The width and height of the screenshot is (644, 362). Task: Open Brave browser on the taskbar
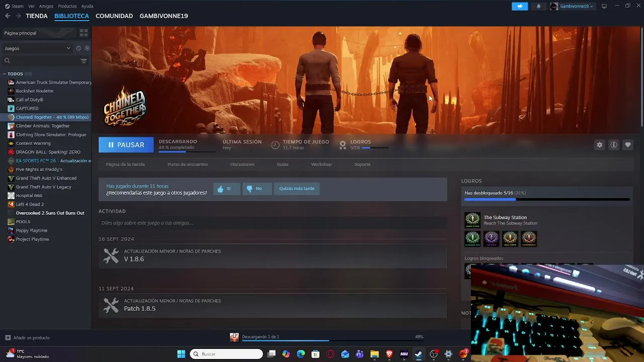(x=389, y=354)
